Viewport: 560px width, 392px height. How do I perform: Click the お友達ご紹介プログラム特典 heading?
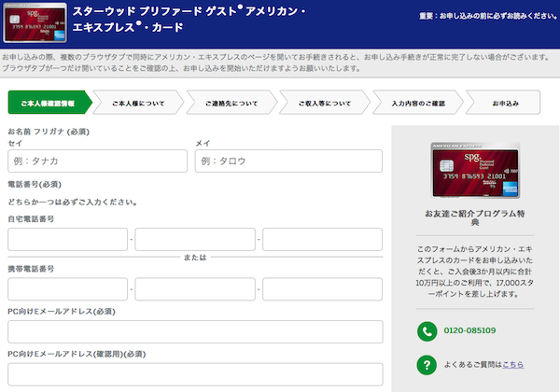(x=475, y=217)
